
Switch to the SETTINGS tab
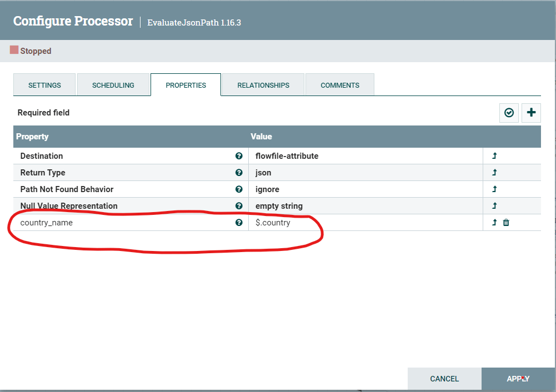44,85
